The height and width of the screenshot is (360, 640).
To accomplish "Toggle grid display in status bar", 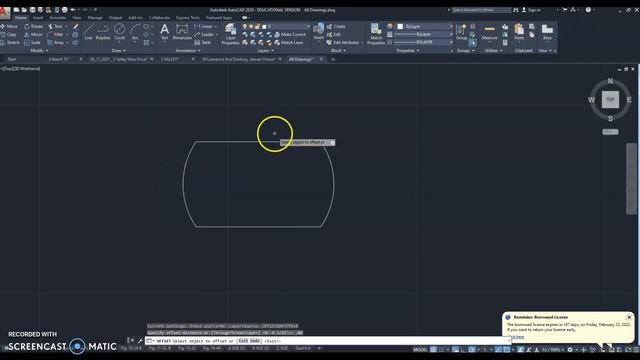I will (x=433, y=349).
